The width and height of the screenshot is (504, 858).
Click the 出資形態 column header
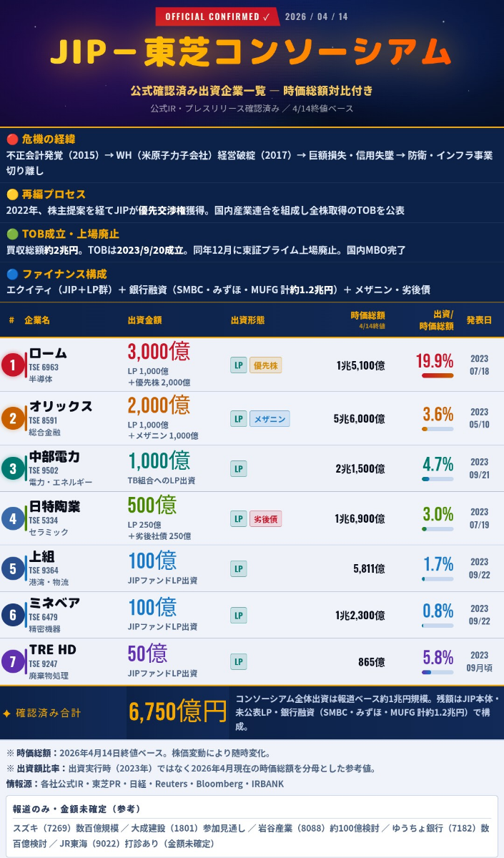248,320
